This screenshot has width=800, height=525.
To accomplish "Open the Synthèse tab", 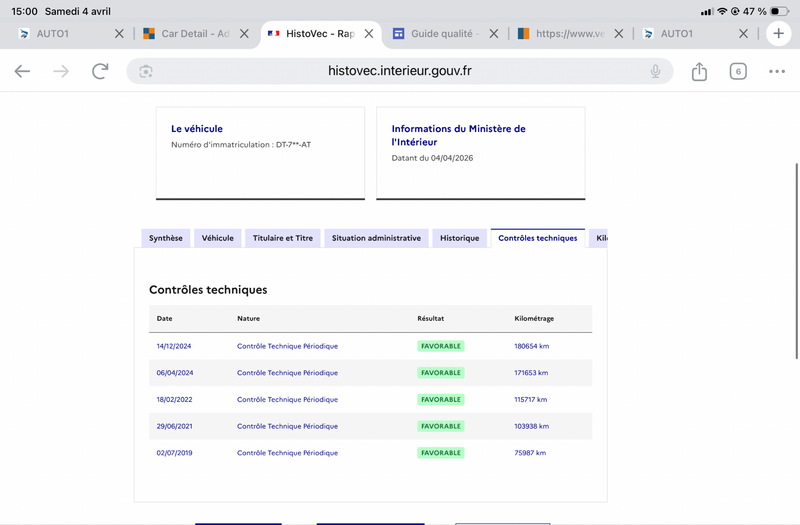I will pyautogui.click(x=166, y=238).
